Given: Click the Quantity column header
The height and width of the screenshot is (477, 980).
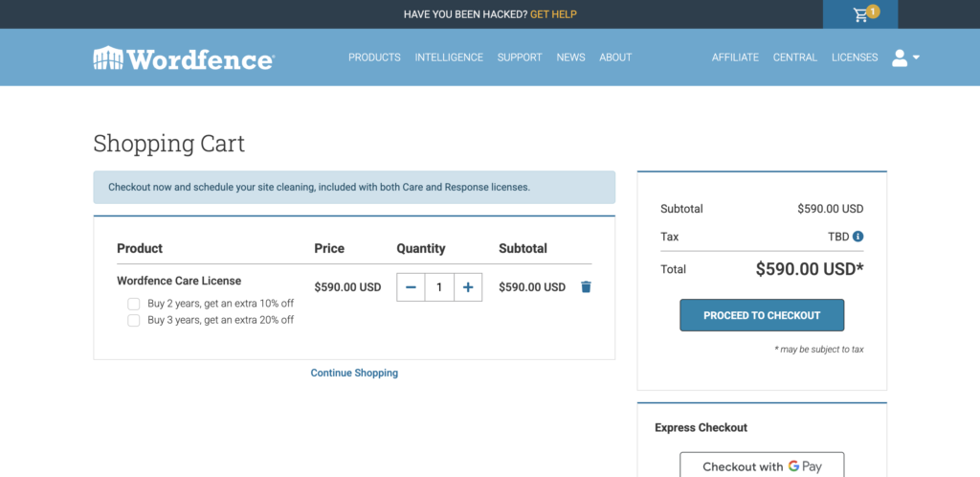Looking at the screenshot, I should [421, 248].
